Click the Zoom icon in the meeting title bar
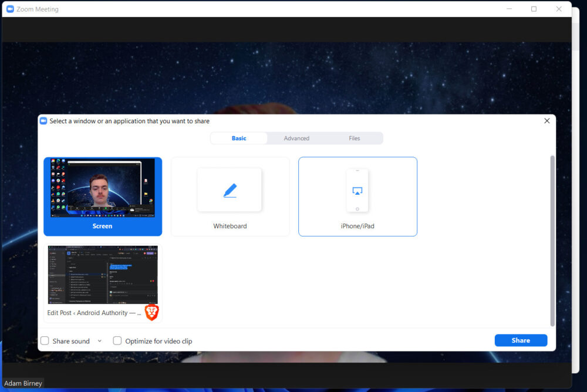 (x=10, y=9)
